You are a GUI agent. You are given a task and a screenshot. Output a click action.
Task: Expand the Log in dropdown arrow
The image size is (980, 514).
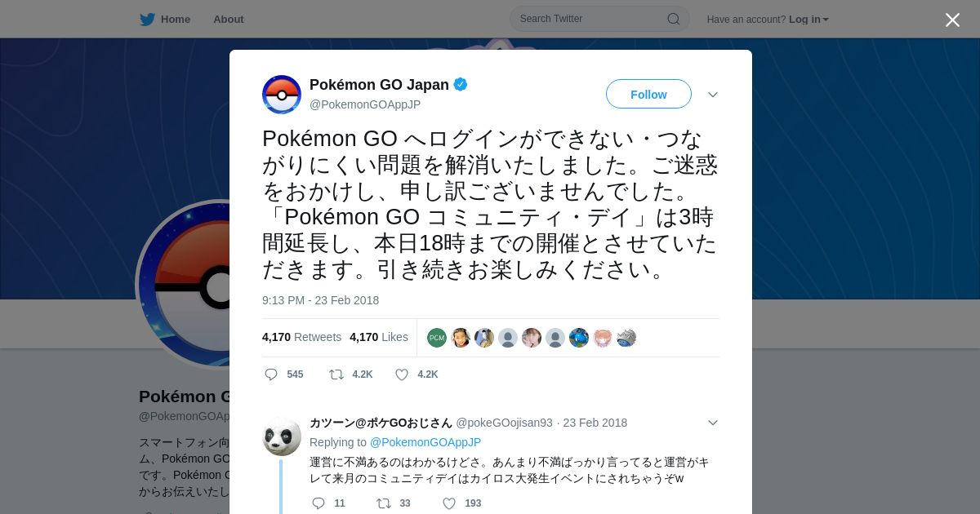[x=826, y=20]
